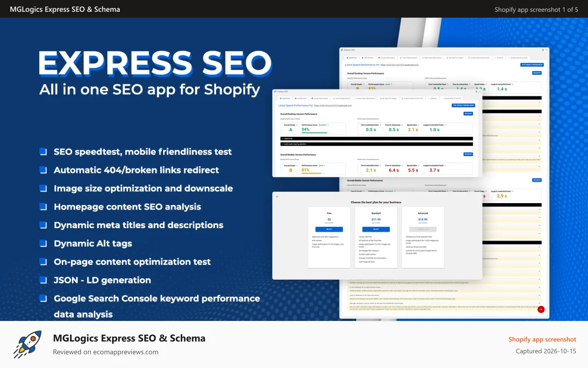Switch to Image Optimization tab in the front window
The image size is (588, 368).
pos(320,99)
